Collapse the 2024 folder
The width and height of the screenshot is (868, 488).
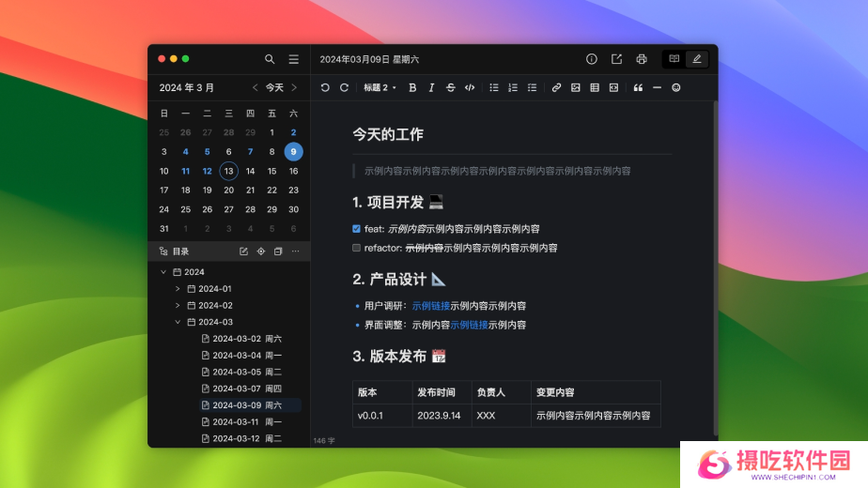tap(163, 271)
